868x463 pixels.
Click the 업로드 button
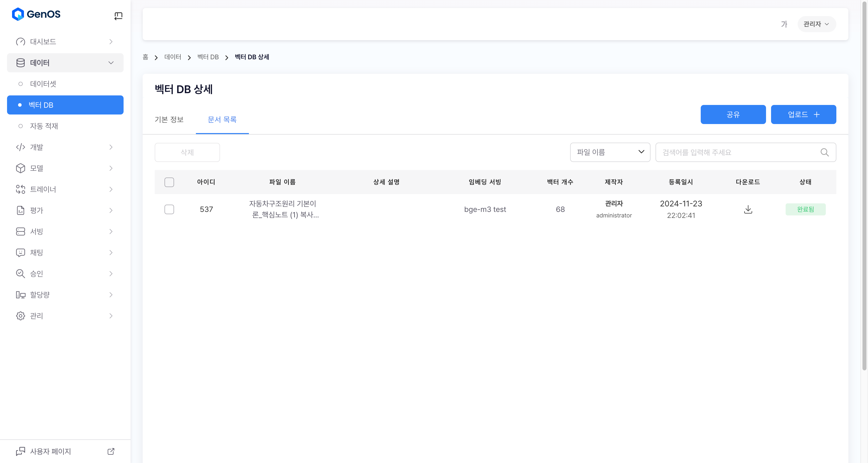tap(803, 114)
